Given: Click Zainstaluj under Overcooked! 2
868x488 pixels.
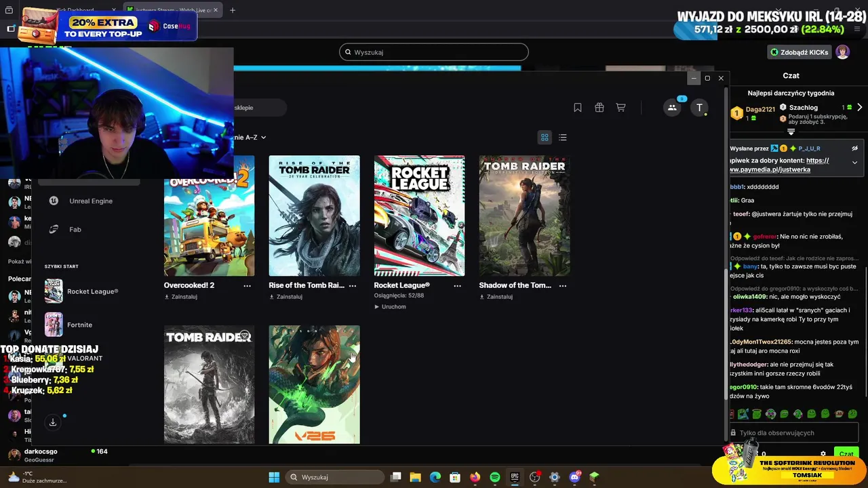Looking at the screenshot, I should click(x=180, y=297).
